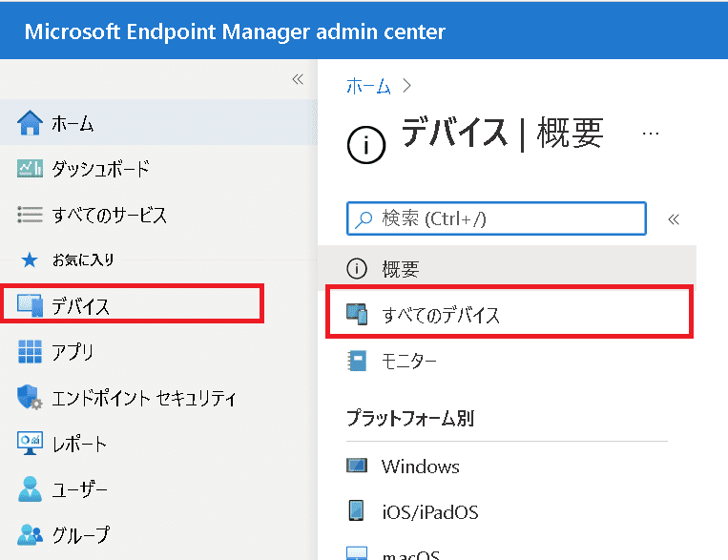
Task: Click the デバイス | 概要 page title
Action: 503,134
